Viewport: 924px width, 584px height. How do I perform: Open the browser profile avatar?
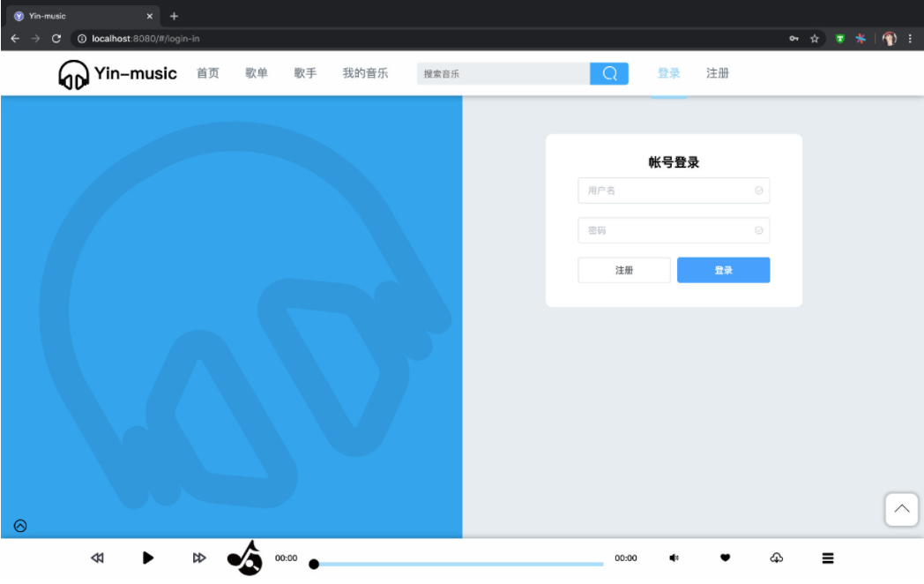pos(890,39)
